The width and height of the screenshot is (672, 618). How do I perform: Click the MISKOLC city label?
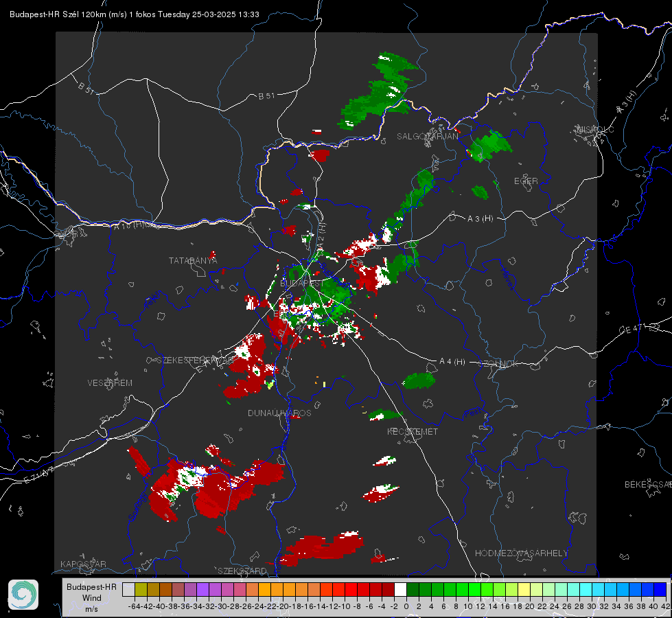pos(595,130)
